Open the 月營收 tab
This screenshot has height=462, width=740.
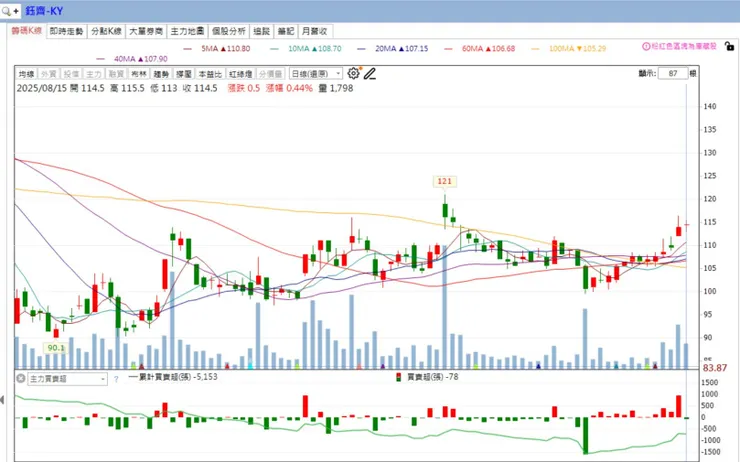tap(315, 31)
